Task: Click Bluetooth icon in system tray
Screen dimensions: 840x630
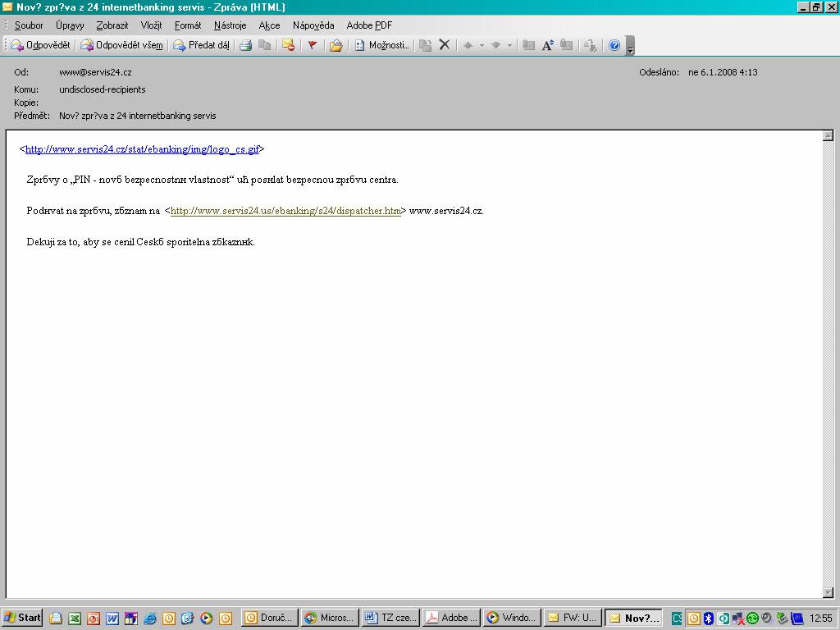Action: click(709, 619)
